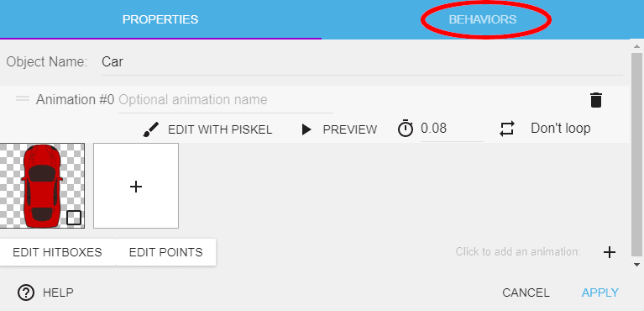This screenshot has width=644, height=311.
Task: Delete Animation #0 with trash icon
Action: tap(596, 100)
